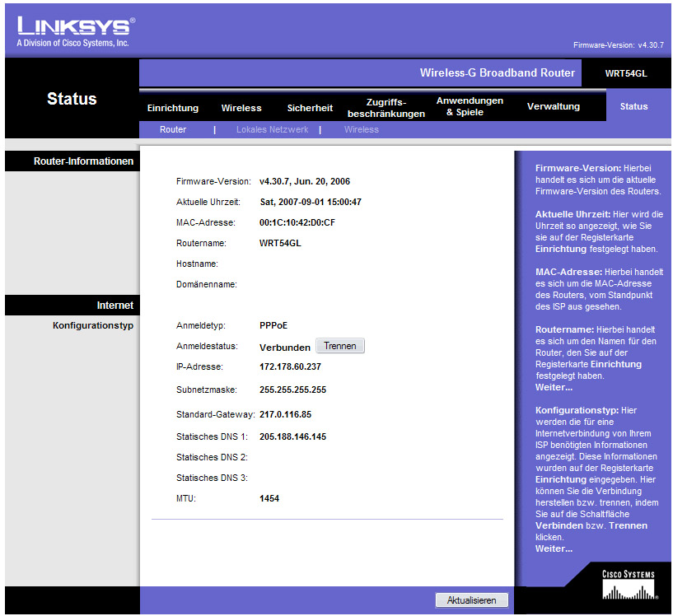This screenshot has width=673, height=616.
Task: Select the MAC address 00:1C:10:42:D0:CF
Action: (297, 222)
